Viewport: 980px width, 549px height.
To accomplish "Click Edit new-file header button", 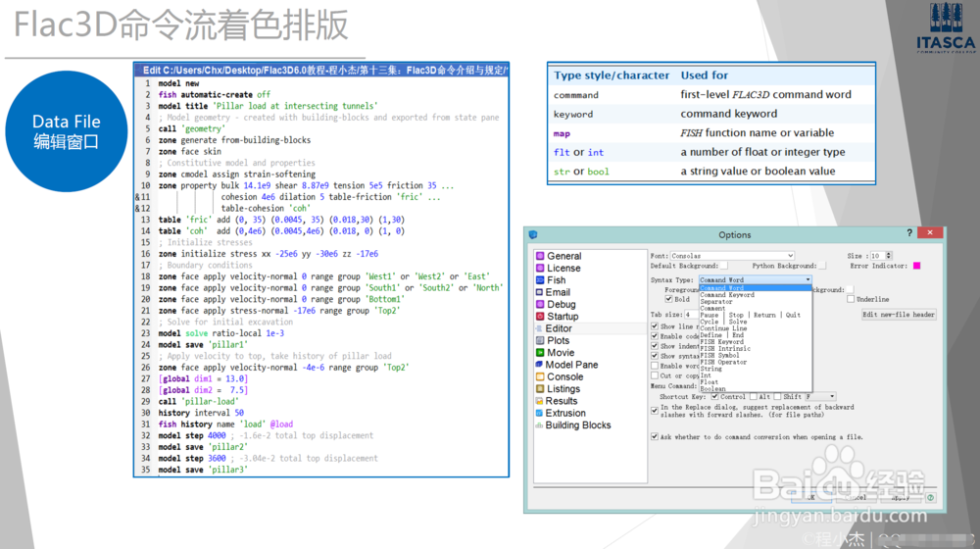I will point(899,315).
